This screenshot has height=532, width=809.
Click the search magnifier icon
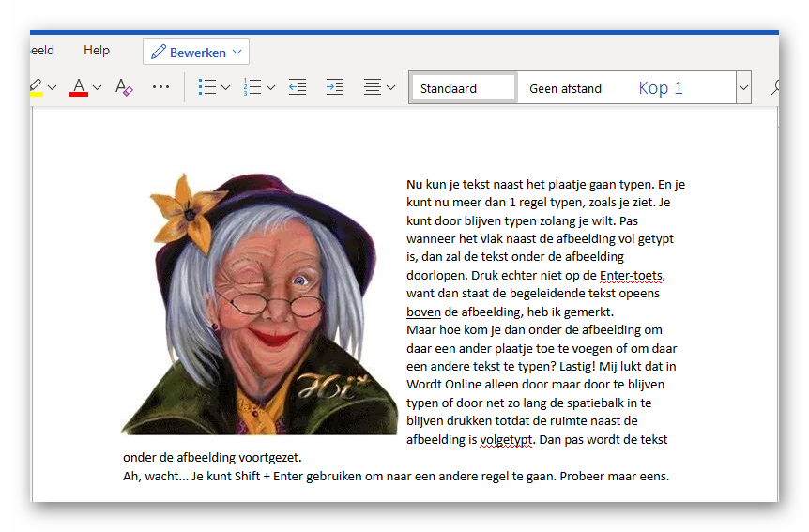[775, 87]
